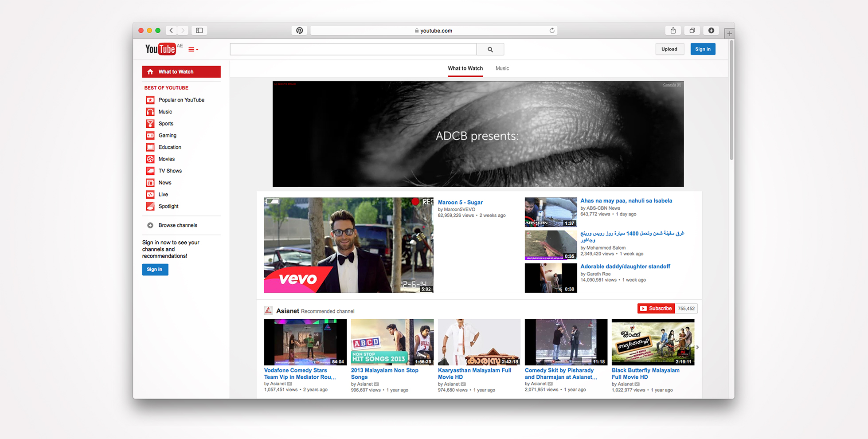868x439 pixels.
Task: Subscribe to the Asianet channel
Action: [x=656, y=309]
